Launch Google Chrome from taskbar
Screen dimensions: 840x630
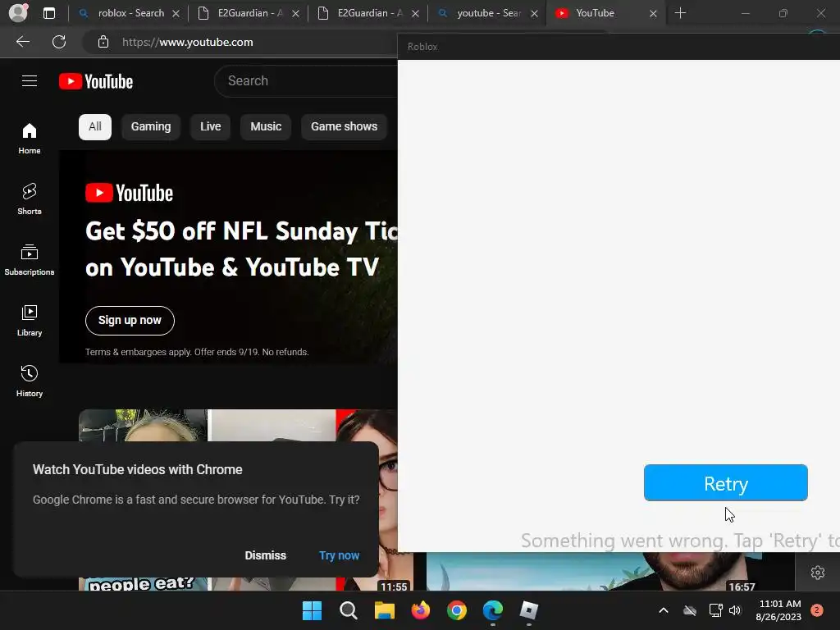coord(456,610)
